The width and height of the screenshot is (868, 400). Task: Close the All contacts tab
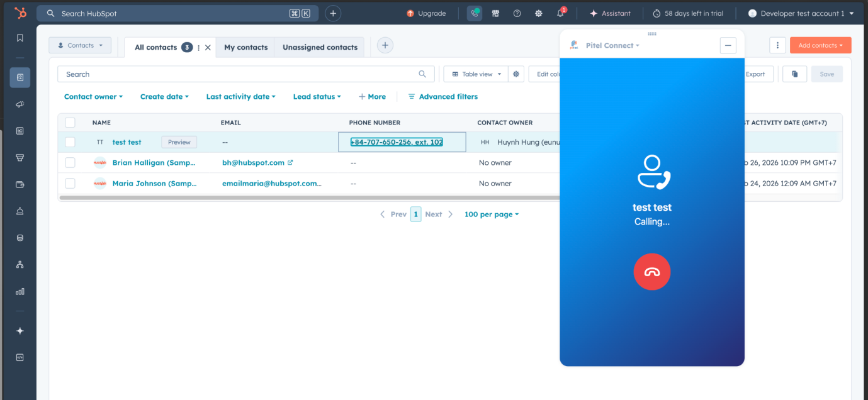click(208, 47)
